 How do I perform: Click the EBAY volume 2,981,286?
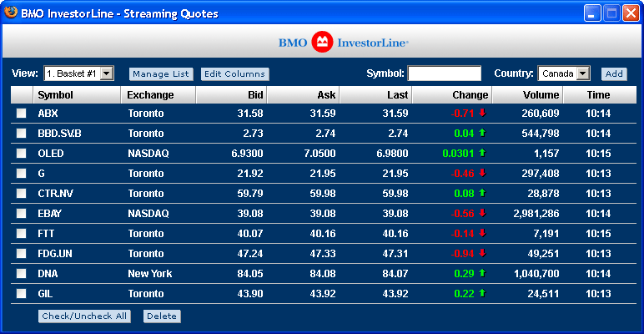click(536, 214)
